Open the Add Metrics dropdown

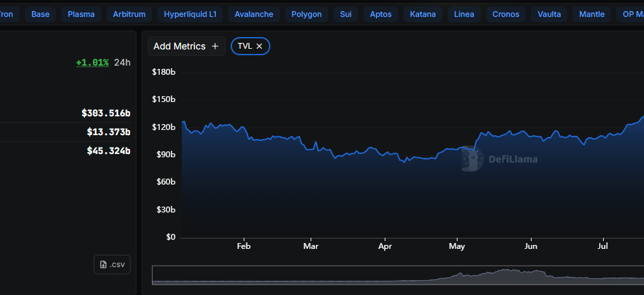(x=187, y=46)
